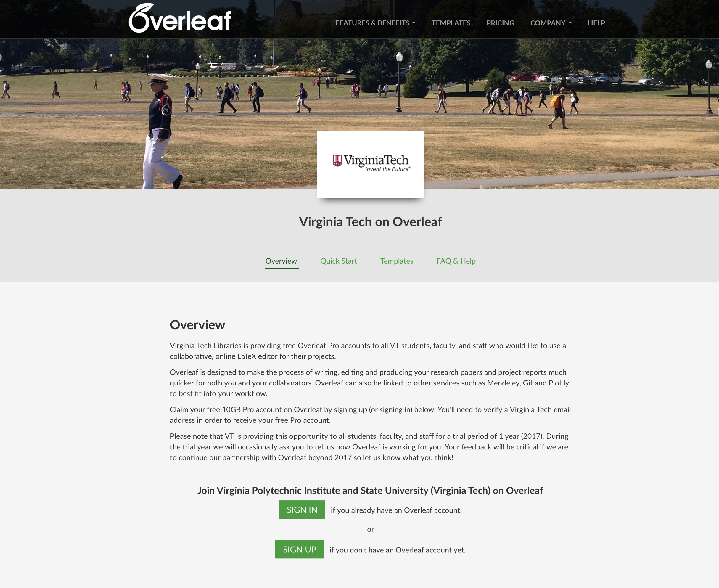Select the Overview anchor link

click(x=281, y=261)
